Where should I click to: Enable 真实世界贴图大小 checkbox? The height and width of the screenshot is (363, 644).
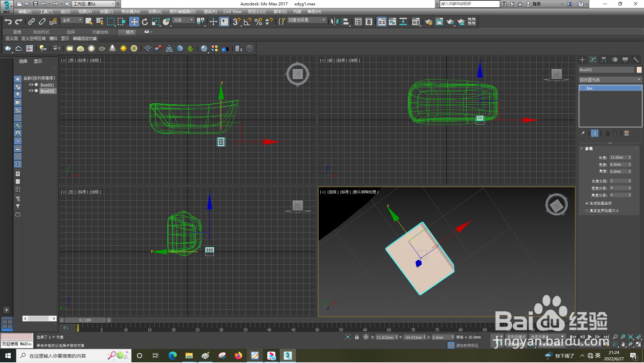pyautogui.click(x=587, y=211)
